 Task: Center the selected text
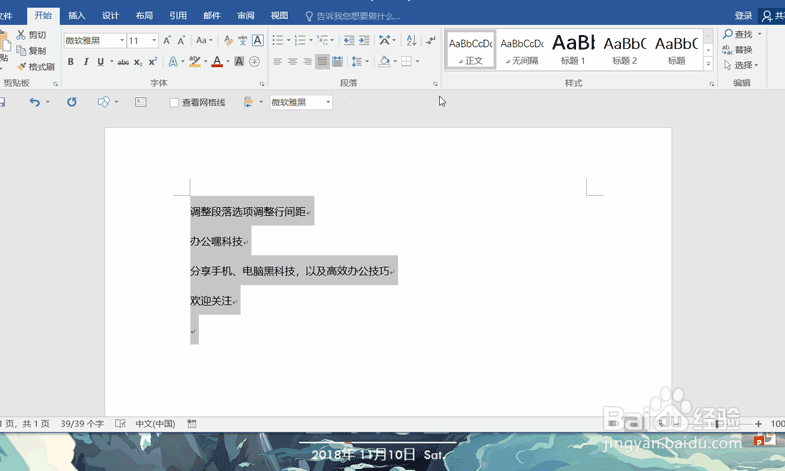pos(293,62)
